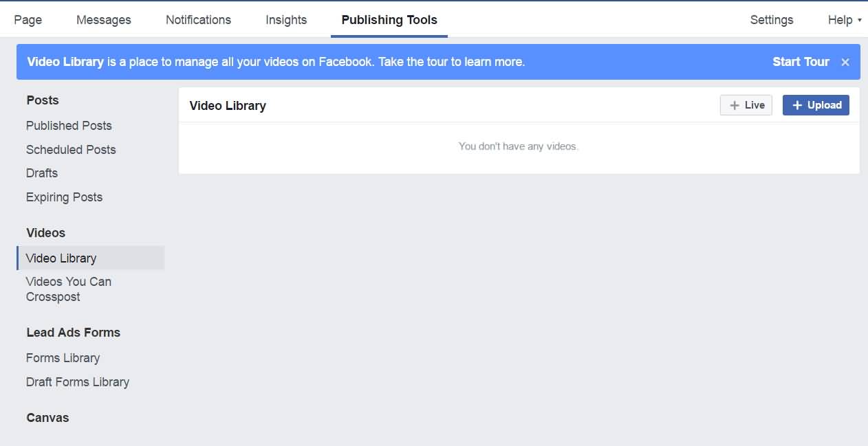The height and width of the screenshot is (446, 868).
Task: View the Insights tab
Action: 286,20
